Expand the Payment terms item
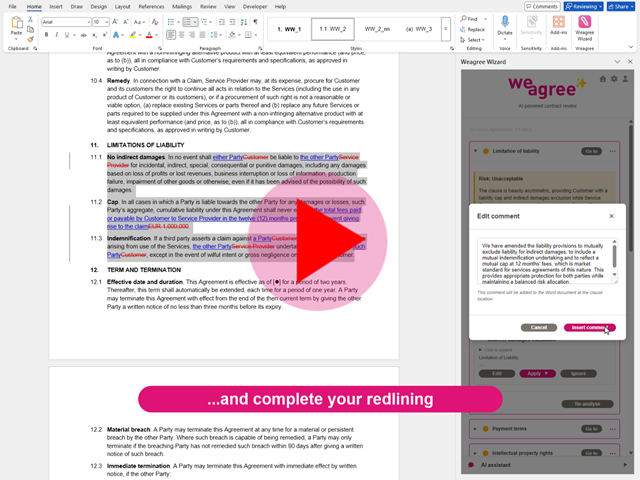640x480 pixels. coord(475,429)
